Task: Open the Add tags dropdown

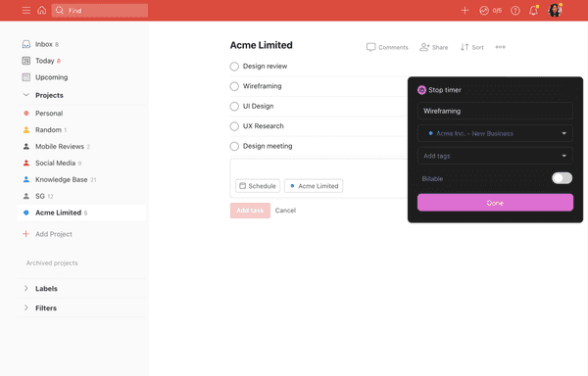Action: click(x=495, y=156)
